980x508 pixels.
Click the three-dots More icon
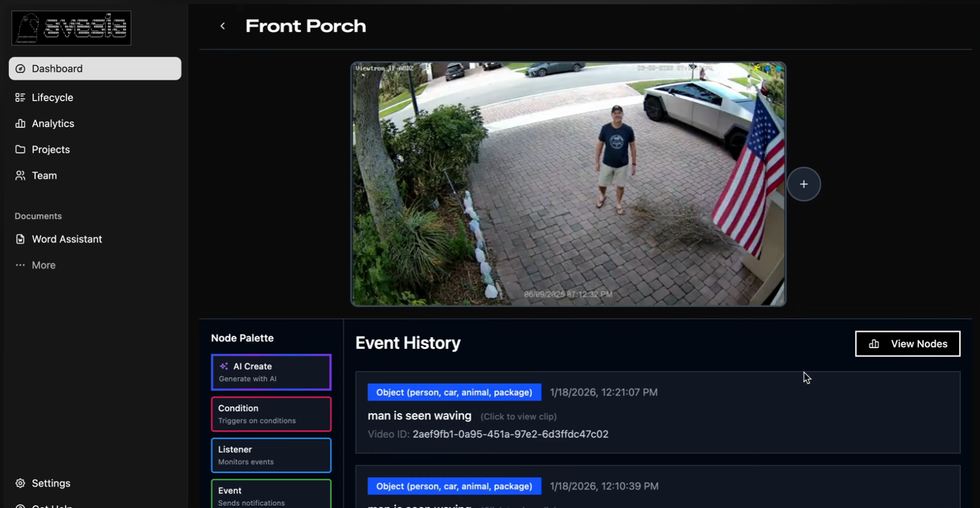pyautogui.click(x=20, y=265)
